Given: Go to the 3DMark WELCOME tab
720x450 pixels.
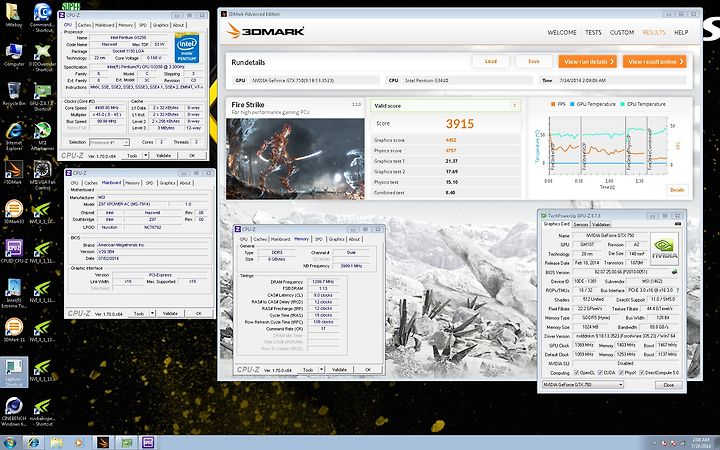Looking at the screenshot, I should click(562, 33).
